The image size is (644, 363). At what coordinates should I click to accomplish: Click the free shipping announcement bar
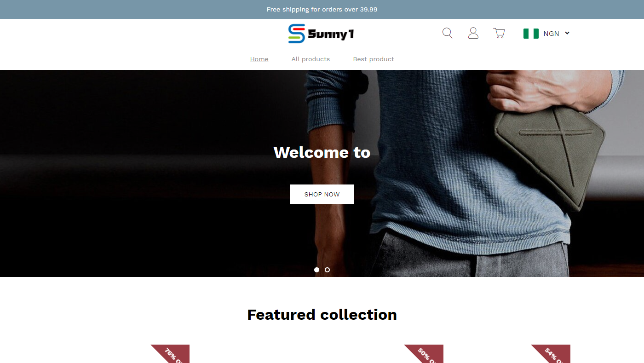(x=322, y=9)
